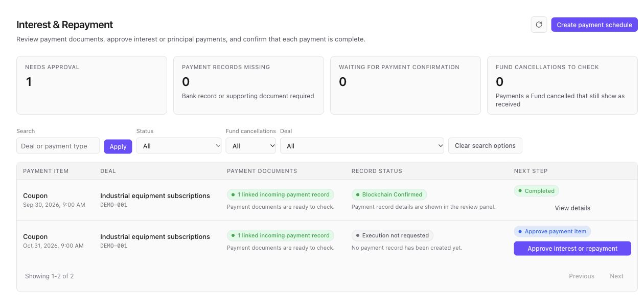Click the Approve payment item badge

(x=553, y=231)
